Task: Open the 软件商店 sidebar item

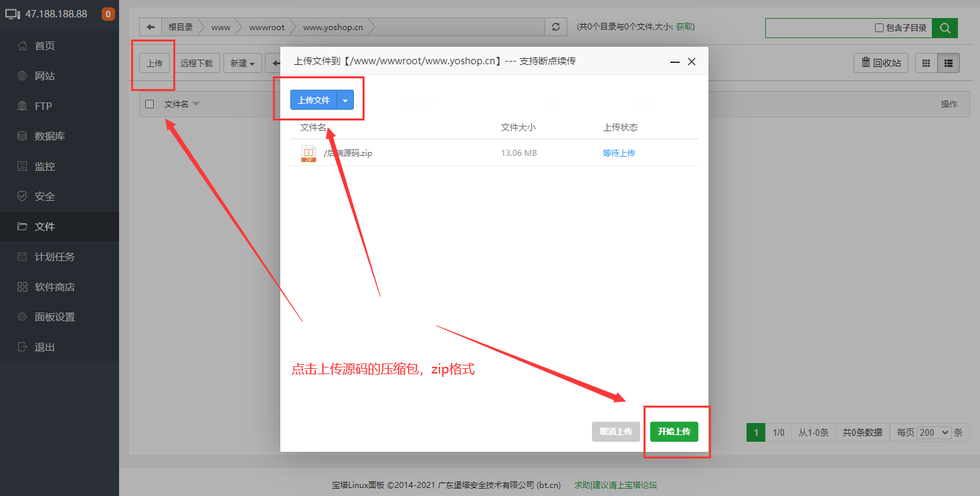Action: click(x=60, y=286)
